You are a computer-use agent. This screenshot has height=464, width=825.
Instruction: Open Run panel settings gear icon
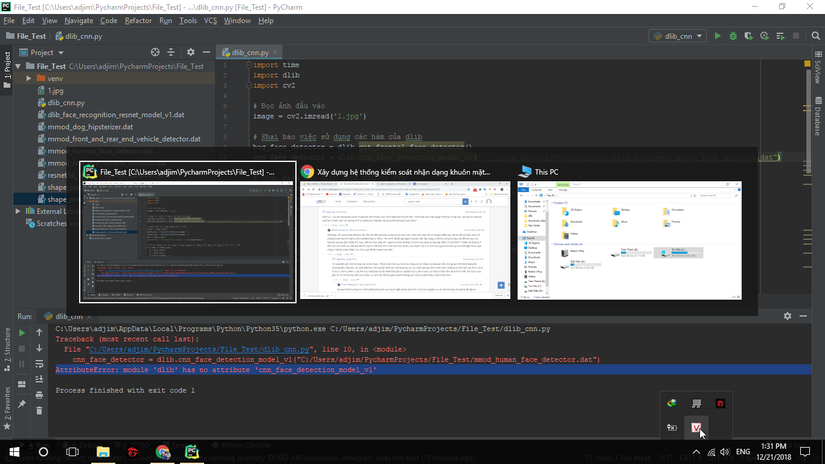coord(787,316)
